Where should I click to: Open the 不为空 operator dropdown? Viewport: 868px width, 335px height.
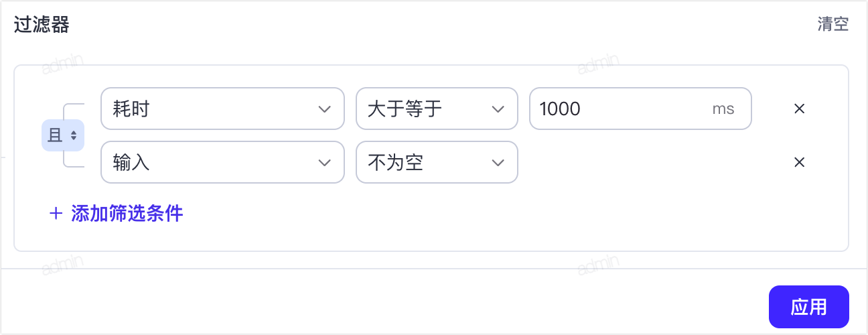pyautogui.click(x=437, y=162)
